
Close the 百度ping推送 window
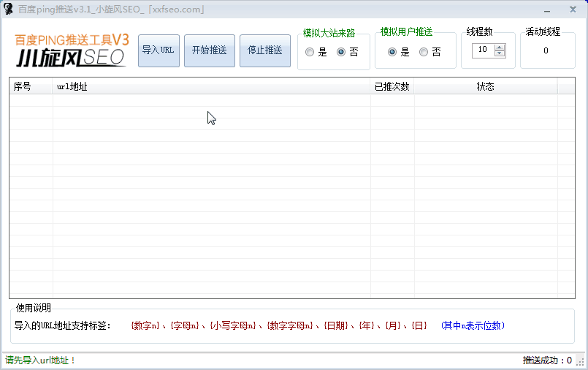click(573, 10)
